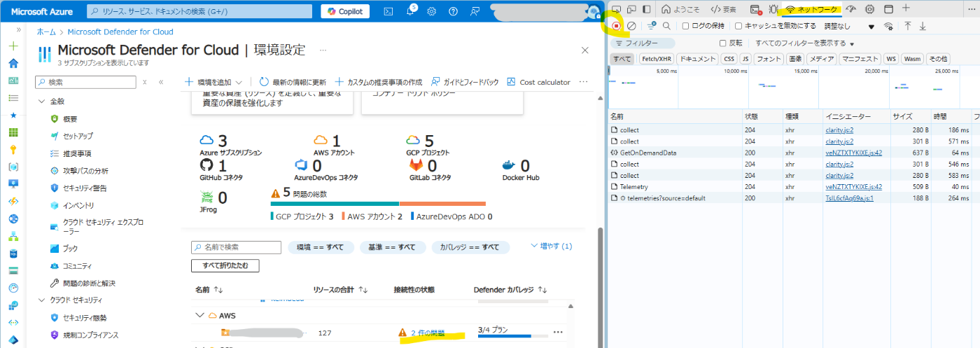Open 問題の診断と解決 menu item
The image size is (980, 348).
(83, 284)
